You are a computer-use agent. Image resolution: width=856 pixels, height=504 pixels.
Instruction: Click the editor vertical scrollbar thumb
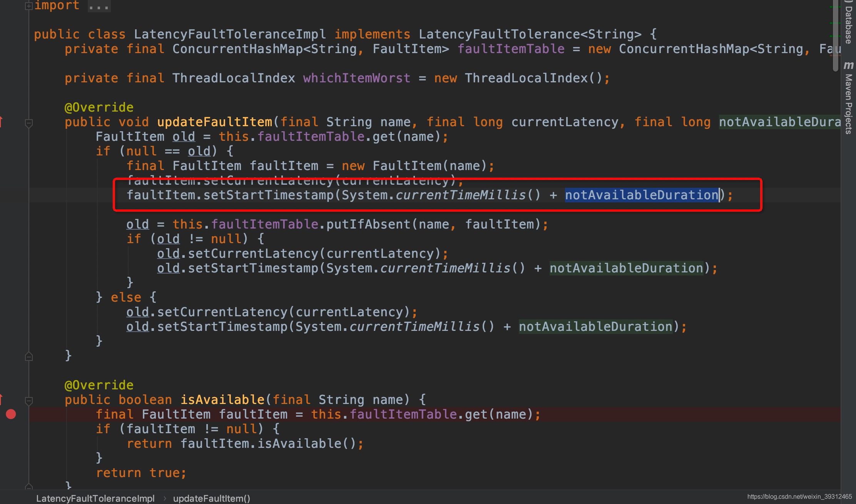pyautogui.click(x=835, y=36)
